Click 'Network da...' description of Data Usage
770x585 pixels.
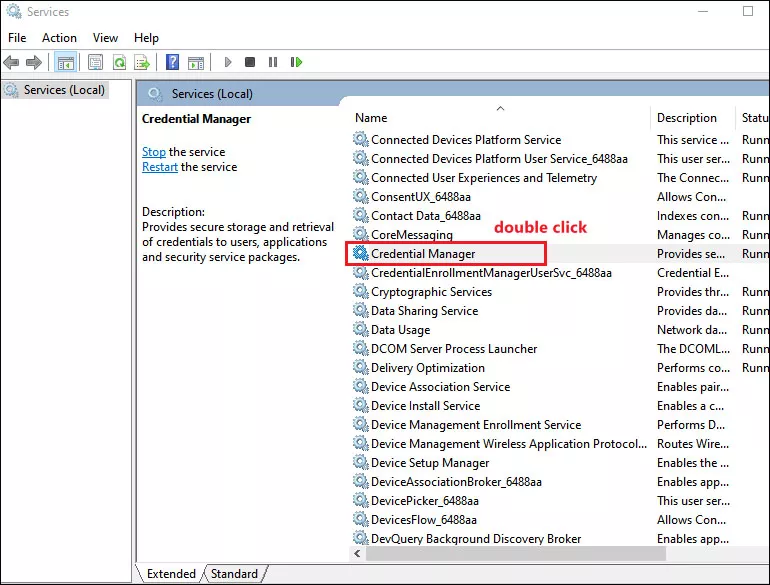coord(692,330)
